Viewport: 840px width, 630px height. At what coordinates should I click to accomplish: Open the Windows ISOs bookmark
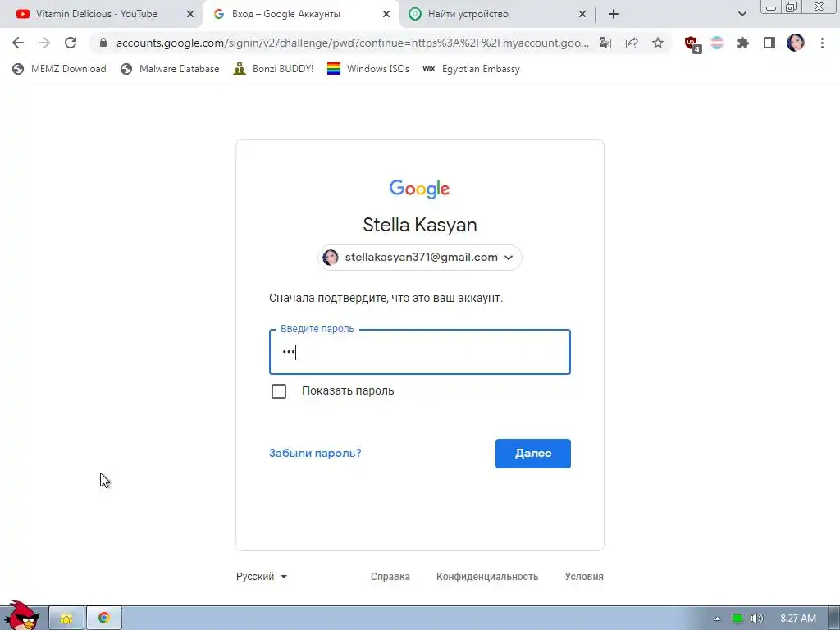pos(368,69)
